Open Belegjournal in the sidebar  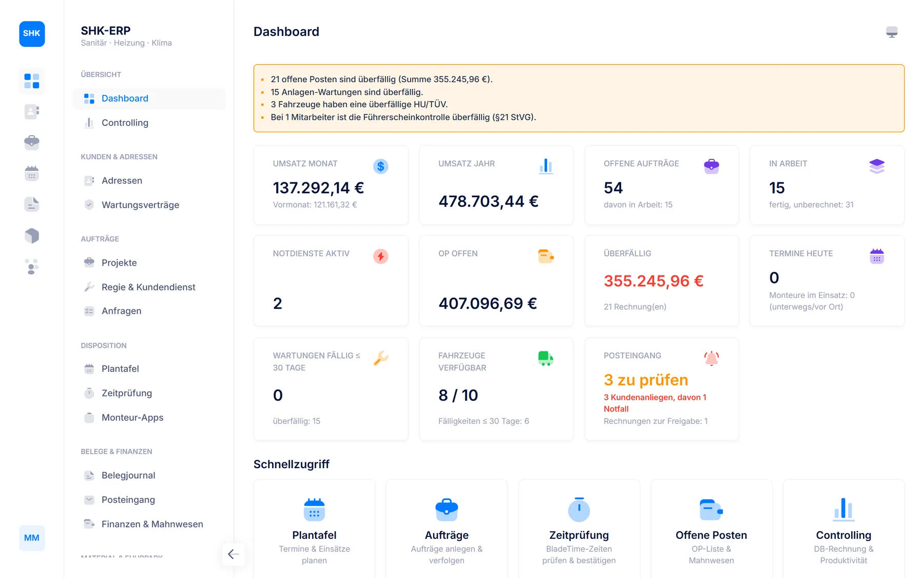click(149, 476)
